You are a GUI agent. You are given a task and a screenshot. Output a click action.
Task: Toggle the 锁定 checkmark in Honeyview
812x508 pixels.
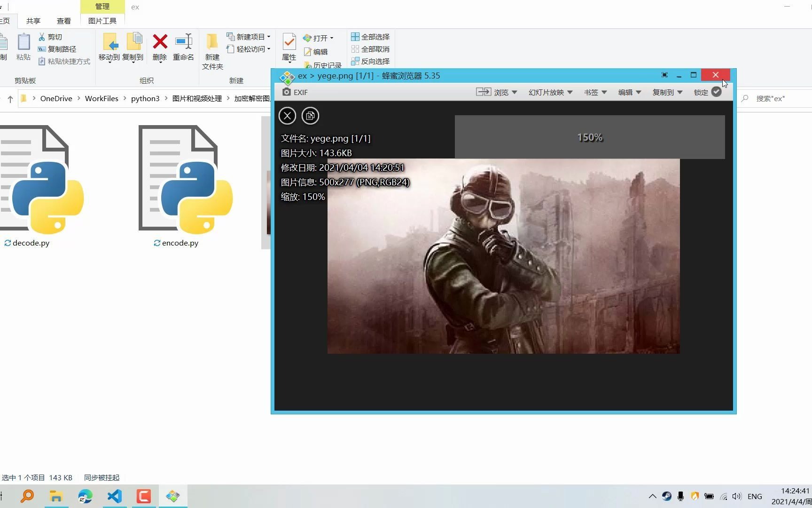coord(716,92)
